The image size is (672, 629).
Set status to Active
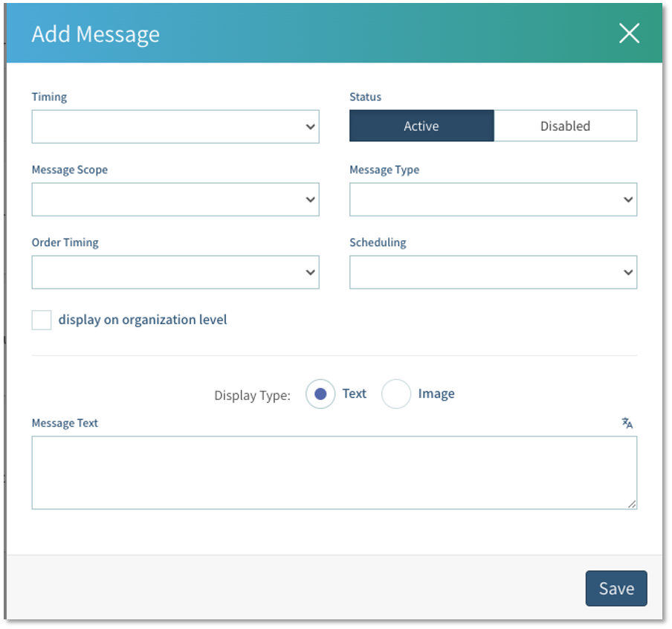click(x=421, y=126)
